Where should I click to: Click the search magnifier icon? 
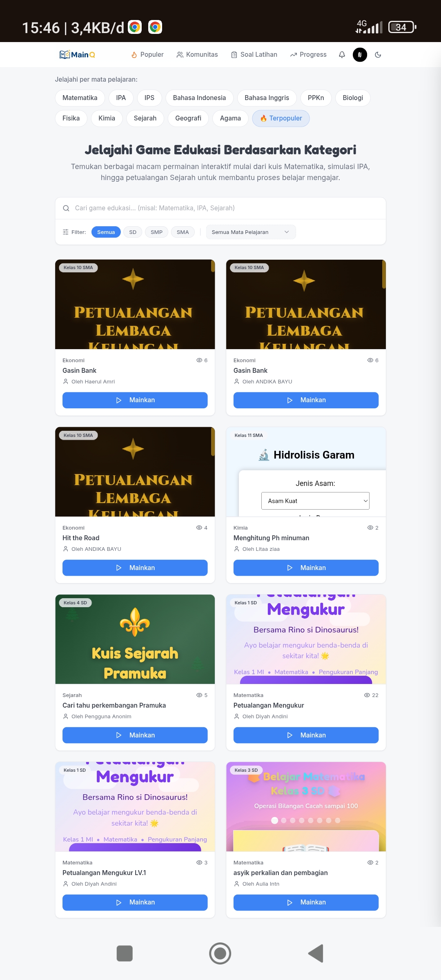tap(66, 208)
